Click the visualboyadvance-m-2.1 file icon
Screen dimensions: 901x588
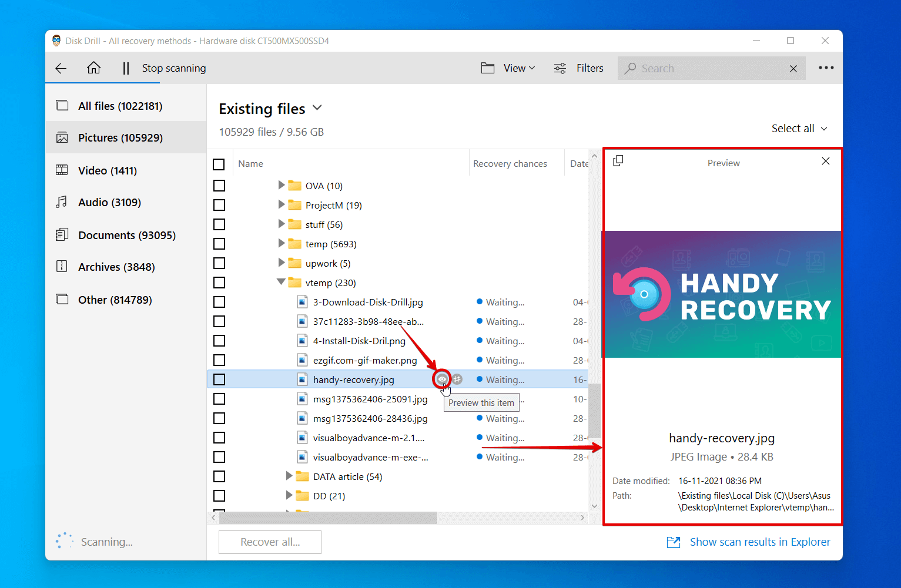(302, 438)
